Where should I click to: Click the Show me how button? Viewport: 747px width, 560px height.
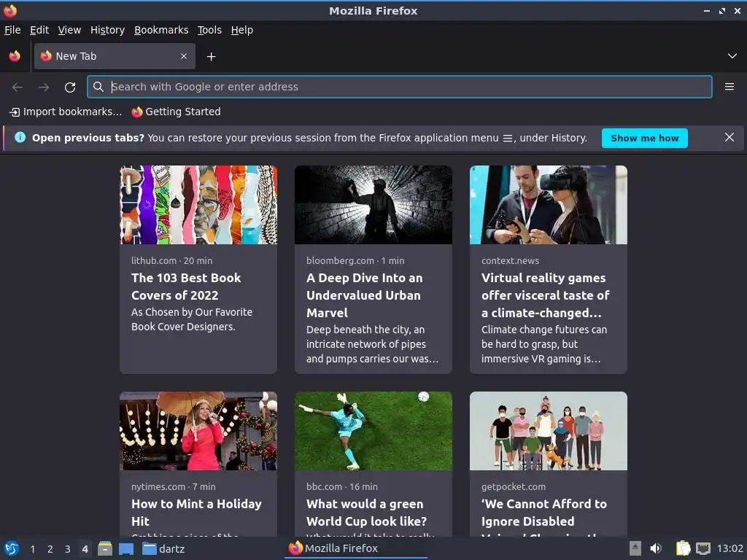pos(645,138)
